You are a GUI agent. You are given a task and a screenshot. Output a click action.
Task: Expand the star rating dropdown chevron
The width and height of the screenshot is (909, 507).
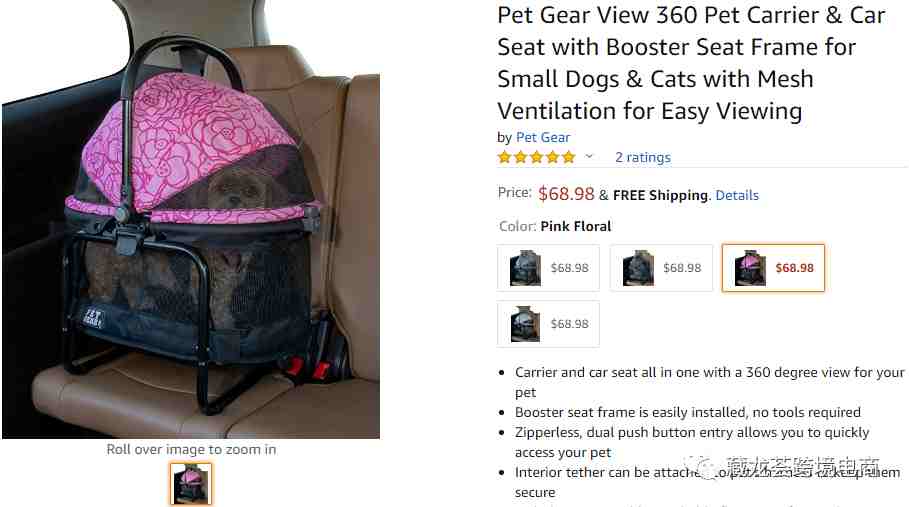589,156
